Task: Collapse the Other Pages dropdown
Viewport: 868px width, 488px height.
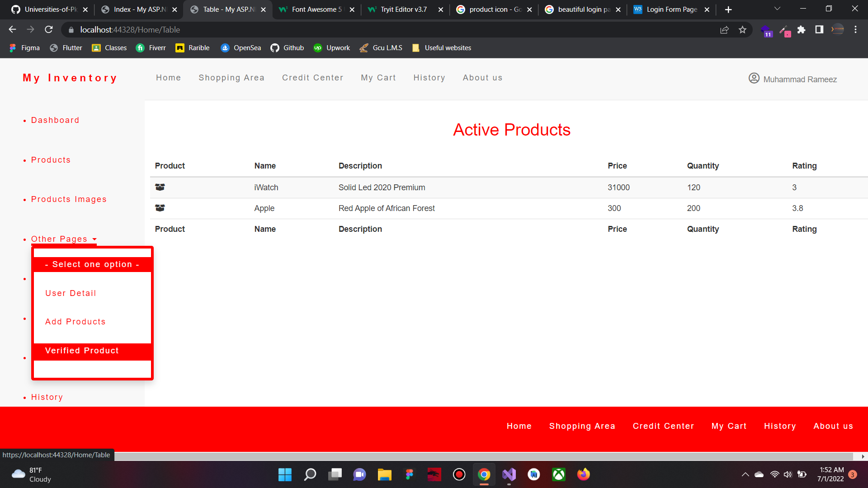Action: click(x=59, y=239)
